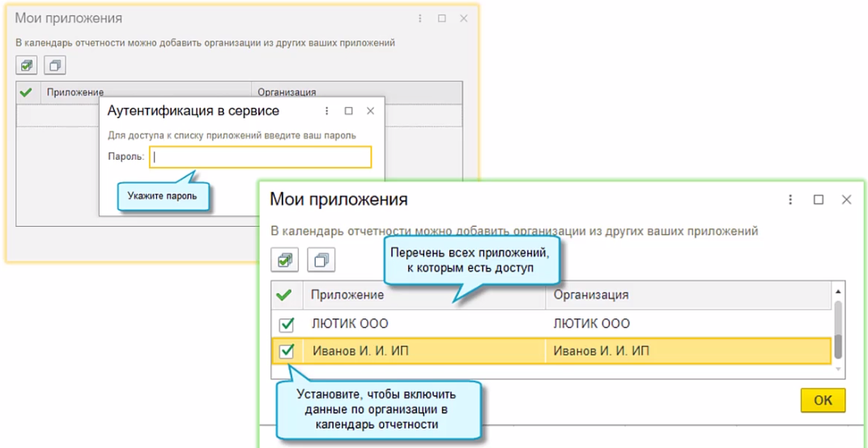Click the green checkmark column header in background window
This screenshot has height=448, width=868.
(x=25, y=92)
